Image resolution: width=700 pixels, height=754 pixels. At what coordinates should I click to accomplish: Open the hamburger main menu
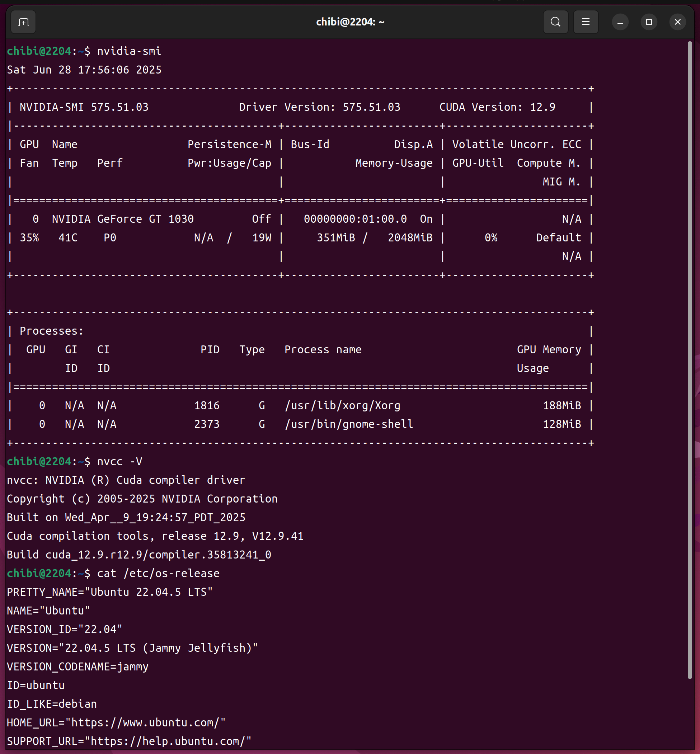coord(586,22)
